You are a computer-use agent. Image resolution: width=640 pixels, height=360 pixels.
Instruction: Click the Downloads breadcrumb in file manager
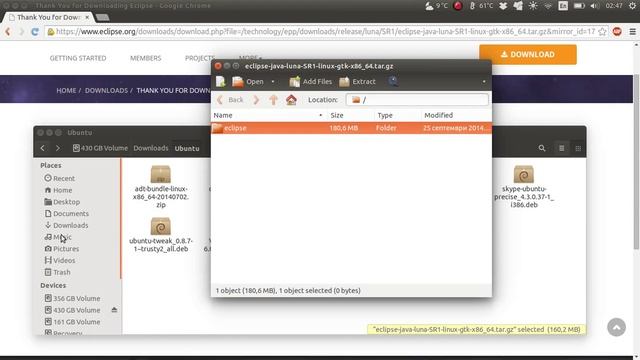click(x=151, y=148)
